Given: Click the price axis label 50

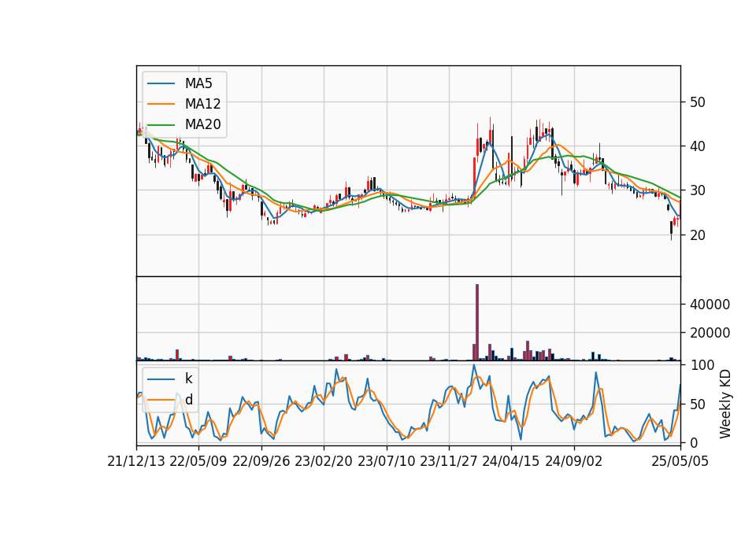Looking at the screenshot, I should 698,102.
